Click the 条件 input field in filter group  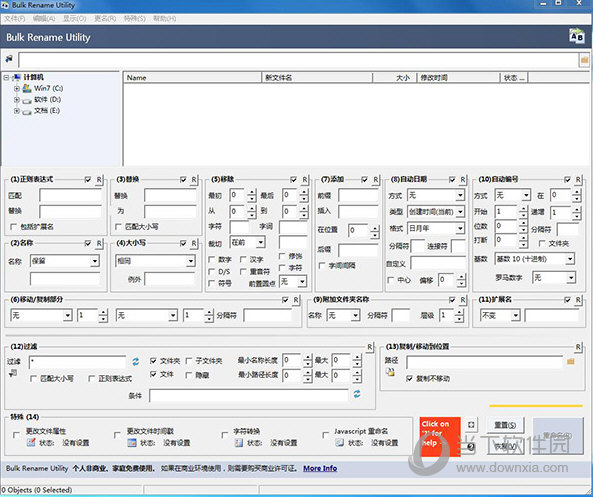click(x=248, y=396)
